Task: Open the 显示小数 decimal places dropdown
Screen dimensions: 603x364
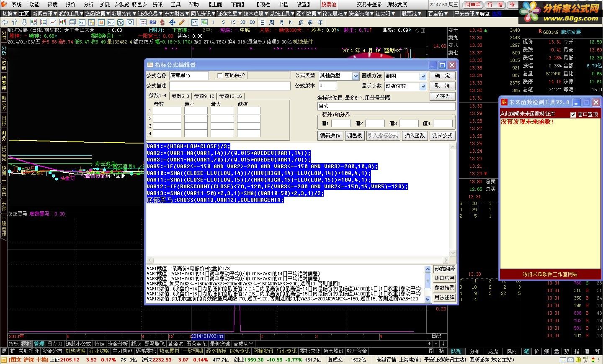Action: coord(423,86)
